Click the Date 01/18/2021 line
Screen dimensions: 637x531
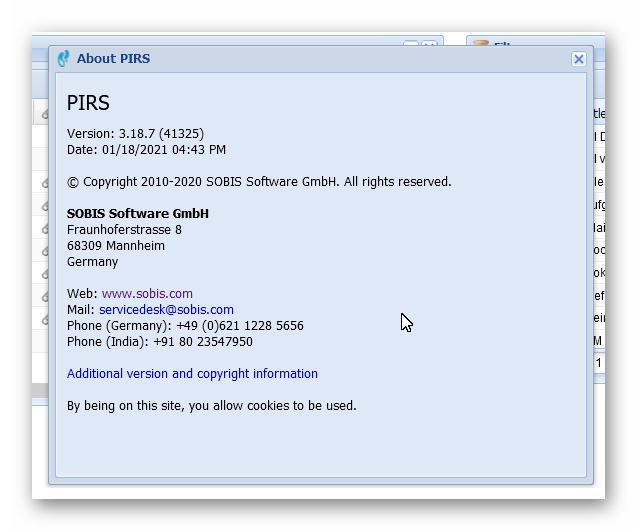(146, 150)
